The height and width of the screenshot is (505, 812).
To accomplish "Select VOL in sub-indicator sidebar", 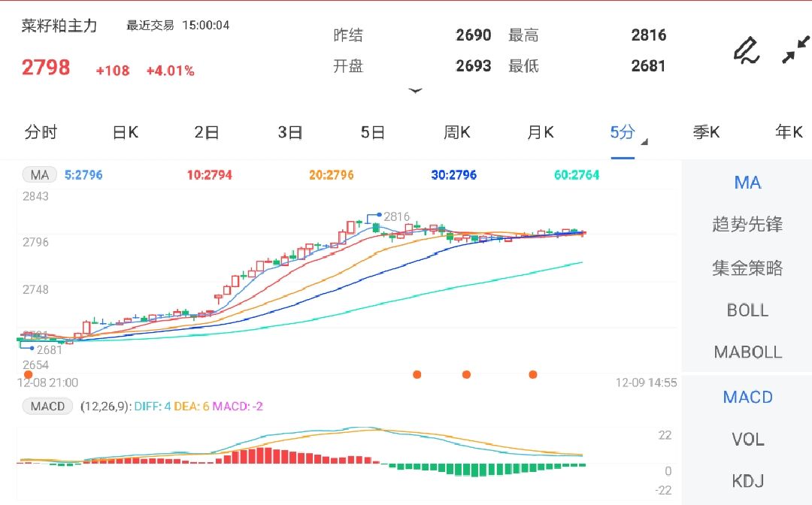I will [747, 440].
